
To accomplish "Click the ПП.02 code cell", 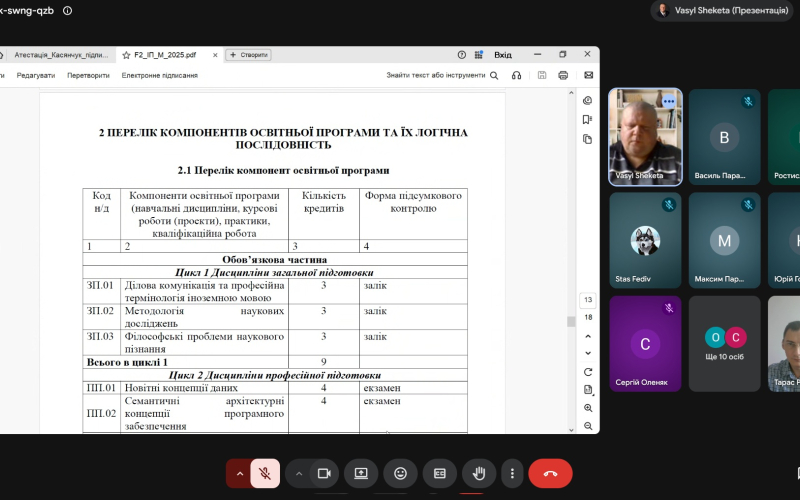I will 102,413.
